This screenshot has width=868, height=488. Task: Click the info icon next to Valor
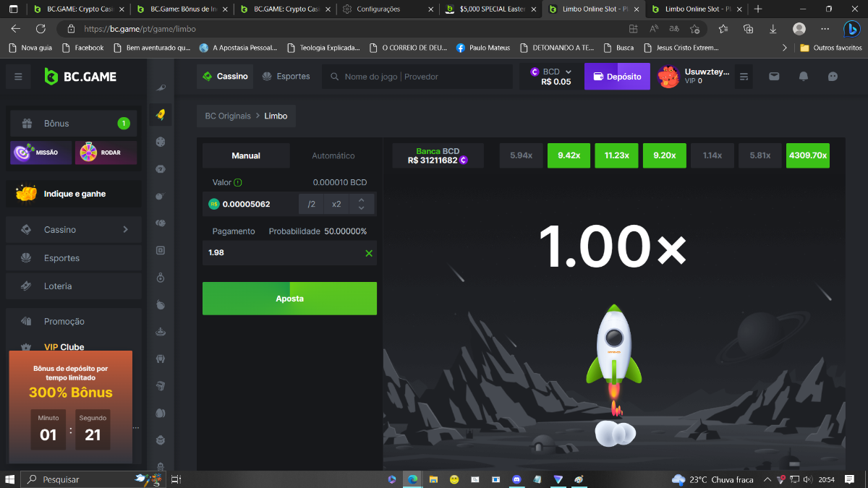(x=238, y=183)
